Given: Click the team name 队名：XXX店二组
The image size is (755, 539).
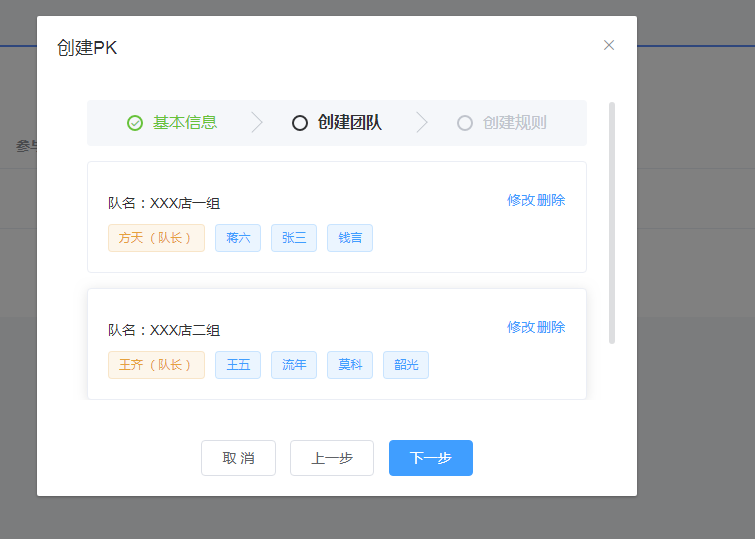Looking at the screenshot, I should pos(164,330).
